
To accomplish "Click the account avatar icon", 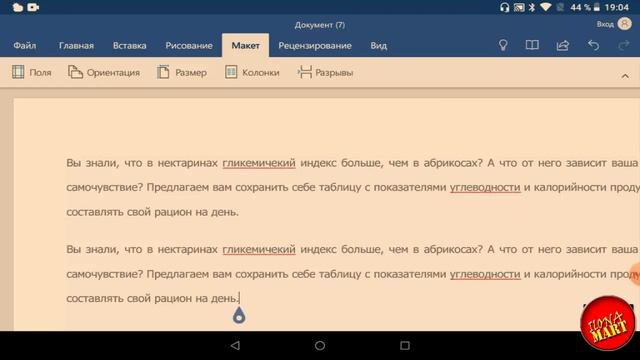I will coord(624,24).
